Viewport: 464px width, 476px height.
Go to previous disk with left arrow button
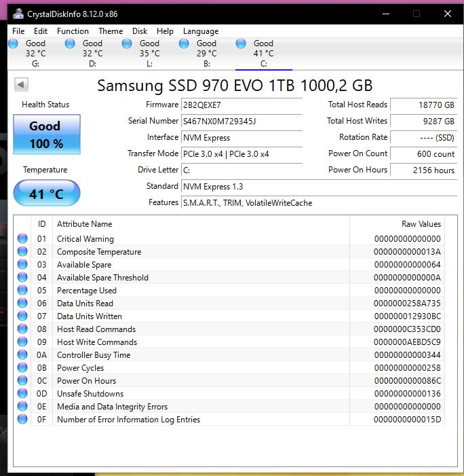21,84
